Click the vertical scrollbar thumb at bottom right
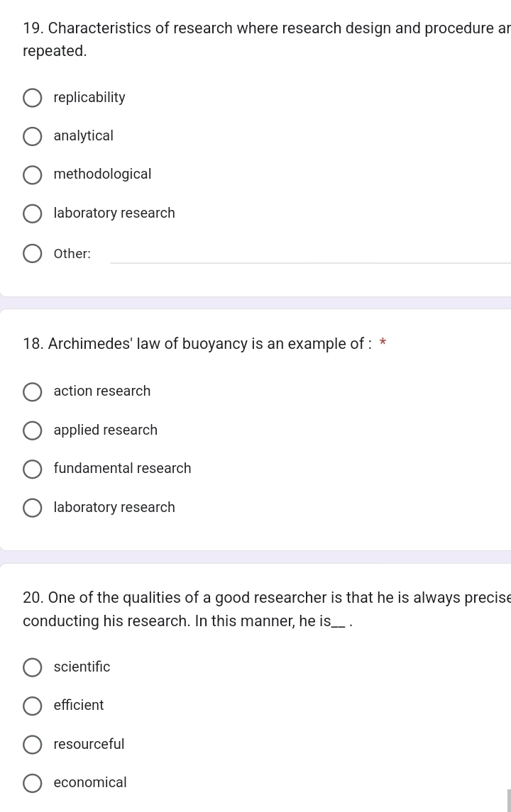511x812 pixels. (509, 800)
